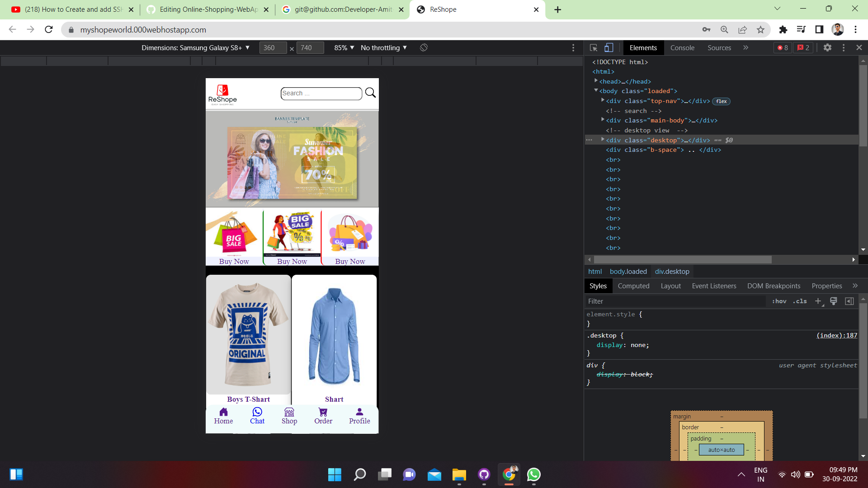Select the Profile icon in the bottom navigation
Image resolution: width=868 pixels, height=488 pixels.
point(359,412)
